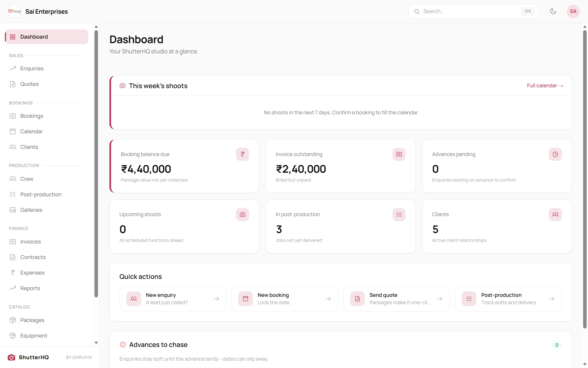The width and height of the screenshot is (588, 368).
Task: Click sidebar scrollbar down arrow
Action: (x=96, y=343)
